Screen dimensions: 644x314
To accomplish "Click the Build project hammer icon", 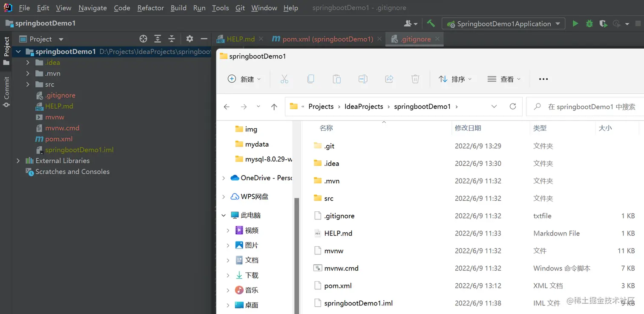I will pyautogui.click(x=431, y=23).
